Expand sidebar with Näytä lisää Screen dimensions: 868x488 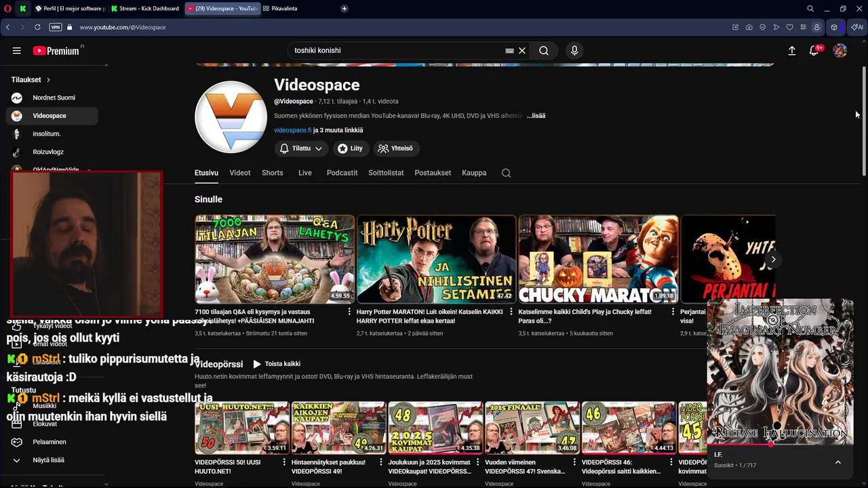[52, 460]
